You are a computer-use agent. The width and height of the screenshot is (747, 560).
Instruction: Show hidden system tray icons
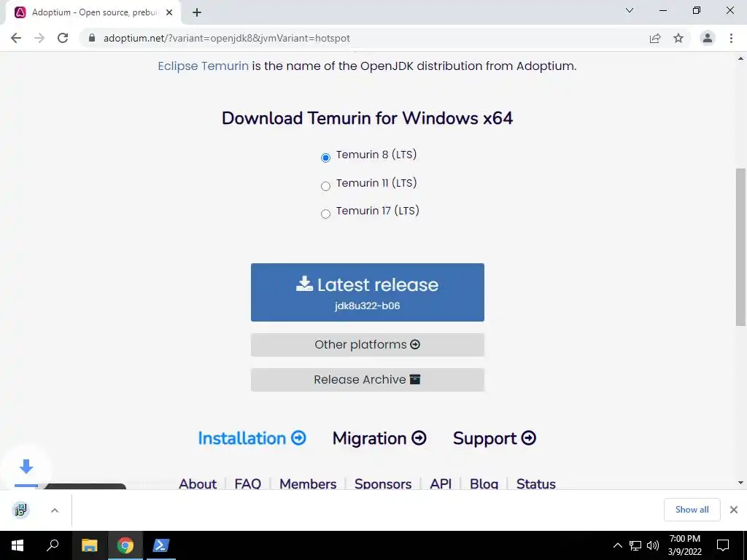617,545
